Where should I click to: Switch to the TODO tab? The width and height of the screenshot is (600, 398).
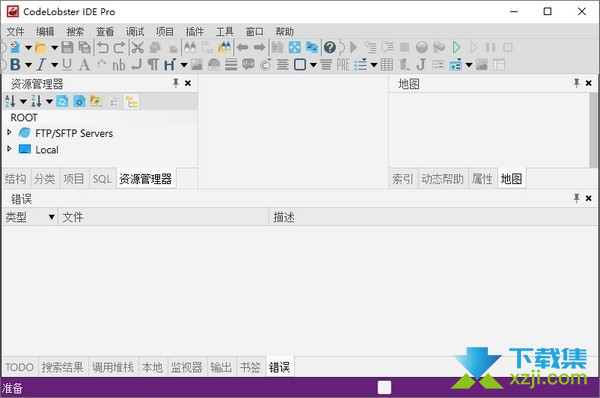tap(19, 367)
